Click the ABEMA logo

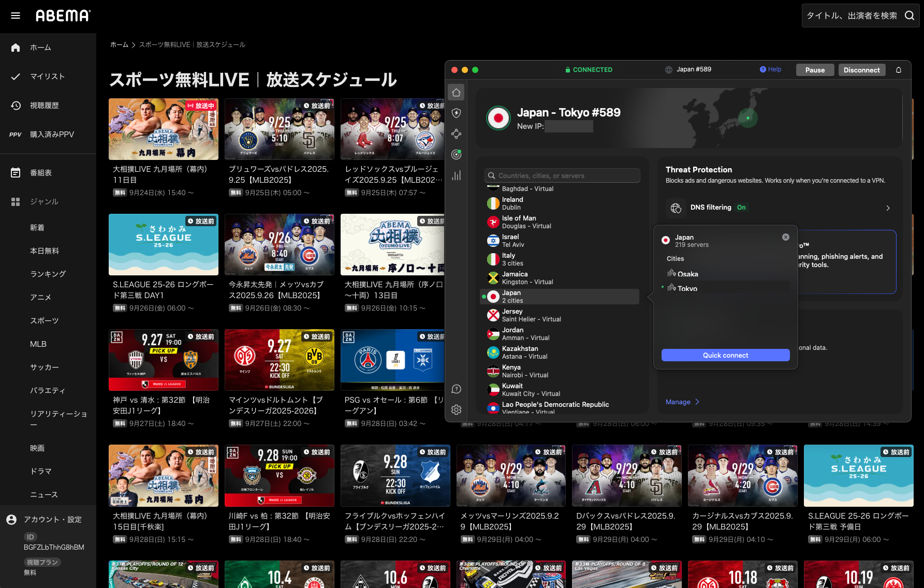(63, 16)
